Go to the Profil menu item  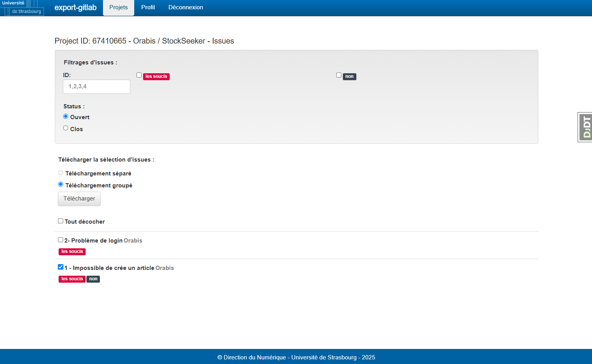pyautogui.click(x=148, y=7)
